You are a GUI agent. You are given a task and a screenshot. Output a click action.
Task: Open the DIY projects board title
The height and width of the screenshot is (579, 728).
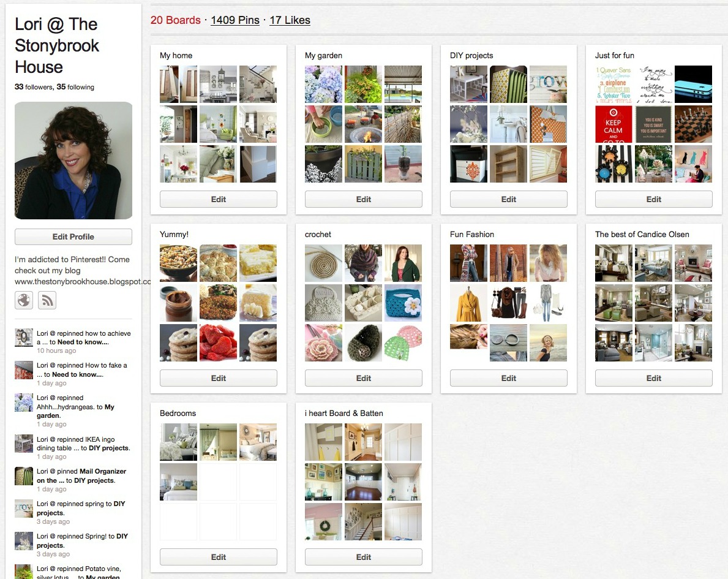pos(471,55)
